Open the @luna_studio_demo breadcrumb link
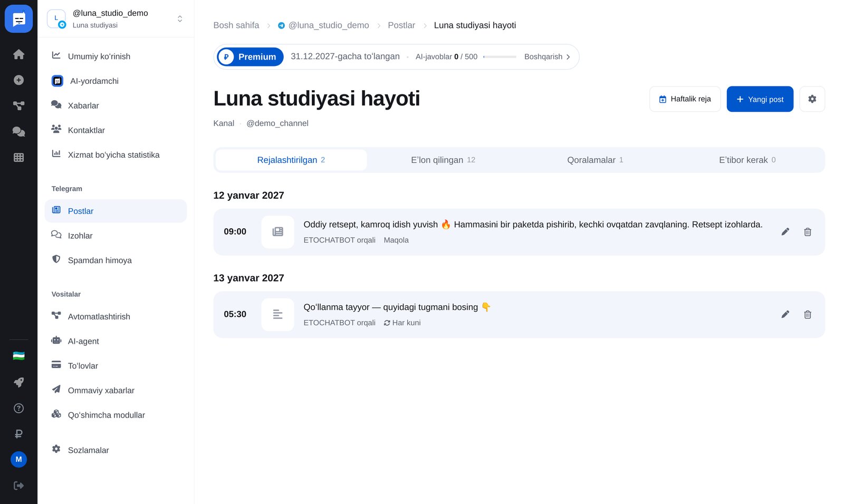The image size is (844, 504). (323, 25)
